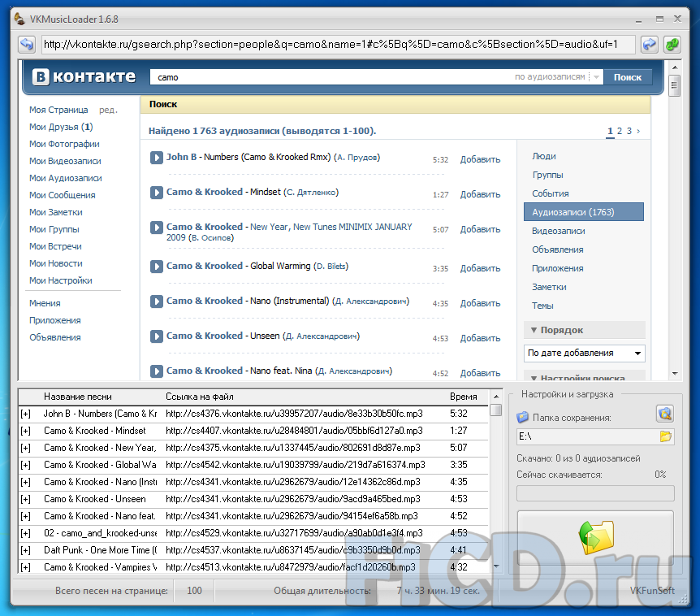
Task: Select События search category
Action: click(x=550, y=194)
